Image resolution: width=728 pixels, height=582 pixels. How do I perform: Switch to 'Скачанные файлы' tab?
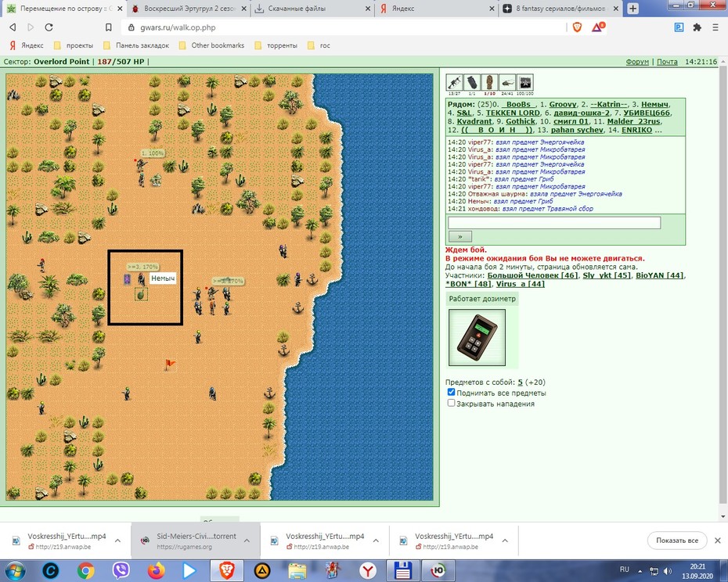coord(312,9)
